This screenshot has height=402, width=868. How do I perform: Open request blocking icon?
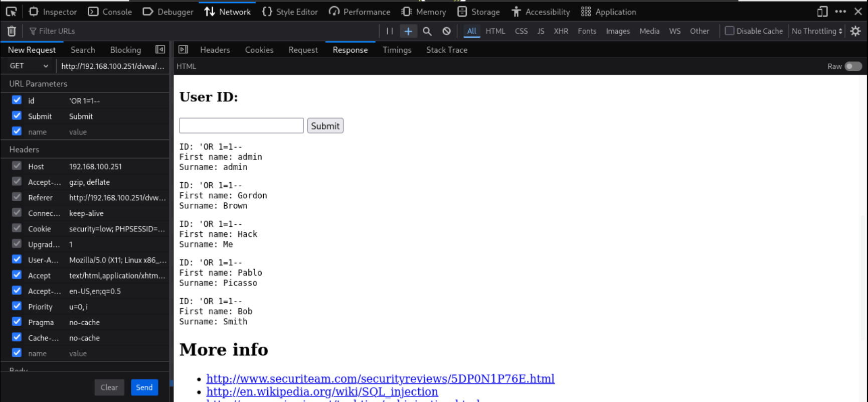tap(446, 31)
